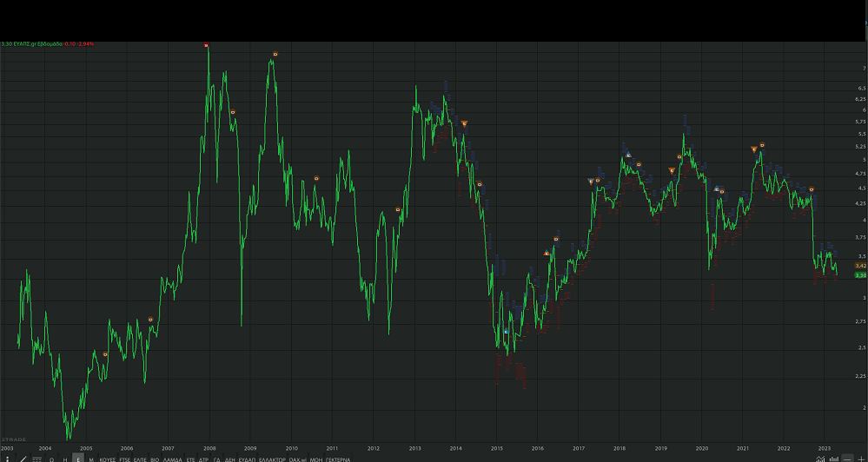The image size is (868, 462).
Task: Switch to the Ω timeframe
Action: pos(51,459)
